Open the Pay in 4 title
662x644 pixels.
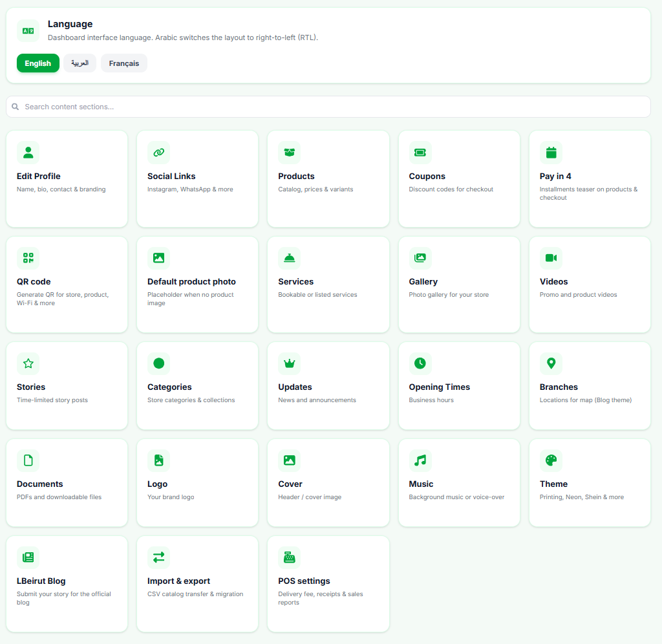(x=555, y=176)
